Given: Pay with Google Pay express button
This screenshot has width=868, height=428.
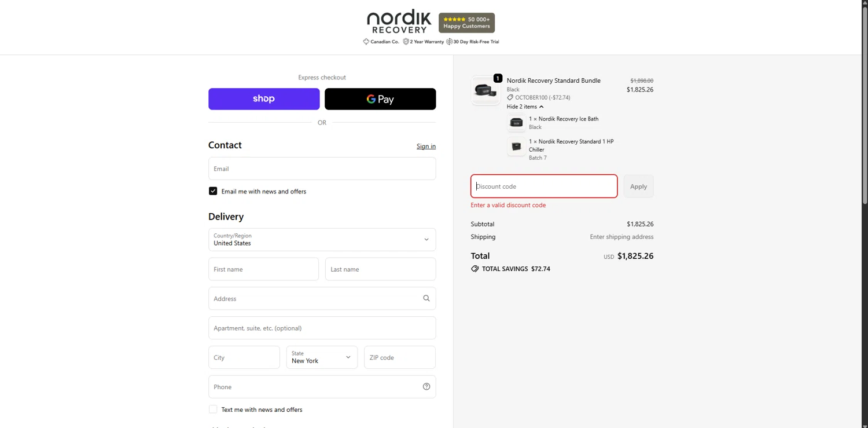Looking at the screenshot, I should pos(380,99).
